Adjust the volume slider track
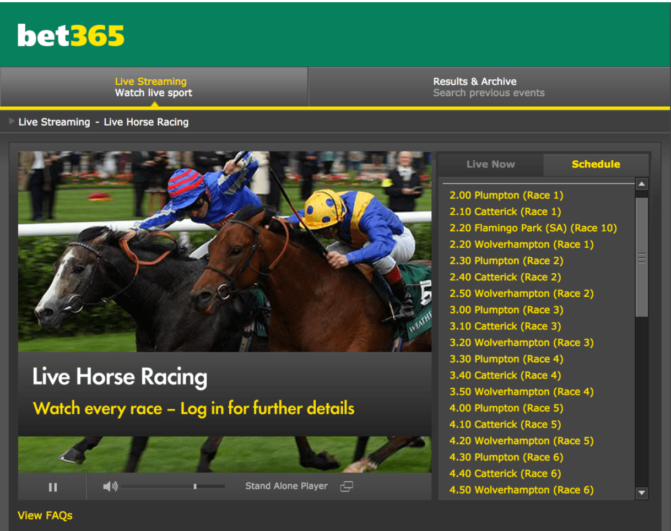Image resolution: width=671 pixels, height=531 pixels. click(x=173, y=487)
